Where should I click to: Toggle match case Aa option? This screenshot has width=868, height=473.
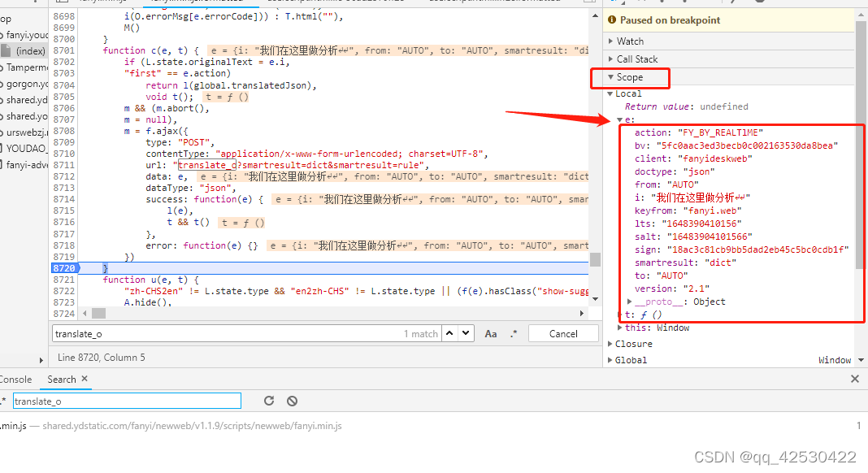[x=490, y=333]
